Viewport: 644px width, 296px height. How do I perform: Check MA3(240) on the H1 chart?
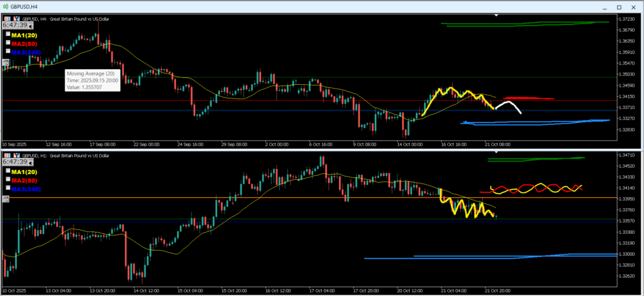[8, 187]
